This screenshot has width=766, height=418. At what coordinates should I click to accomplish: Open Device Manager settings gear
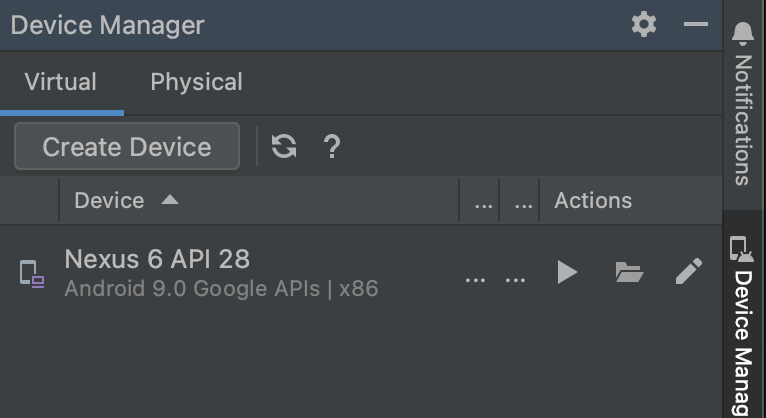click(644, 24)
